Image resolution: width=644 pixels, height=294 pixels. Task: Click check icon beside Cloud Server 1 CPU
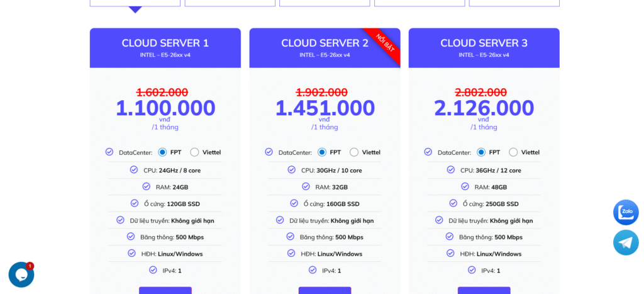134,170
